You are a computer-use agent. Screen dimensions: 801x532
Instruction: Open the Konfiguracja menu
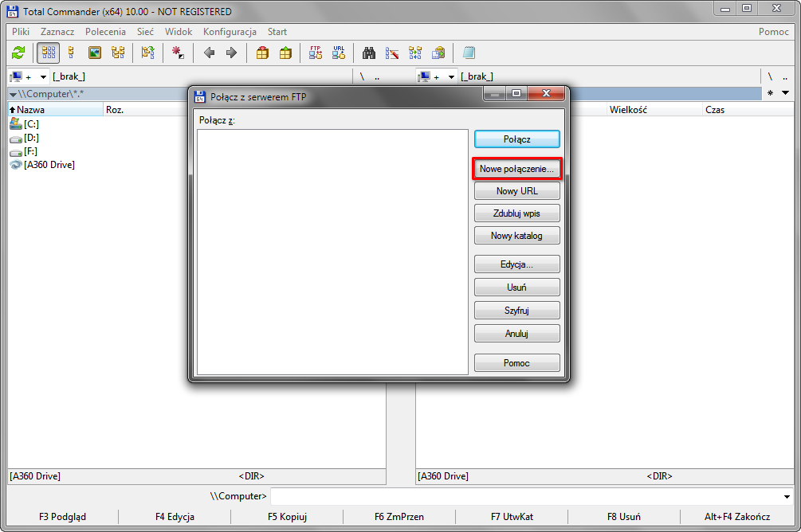(230, 32)
